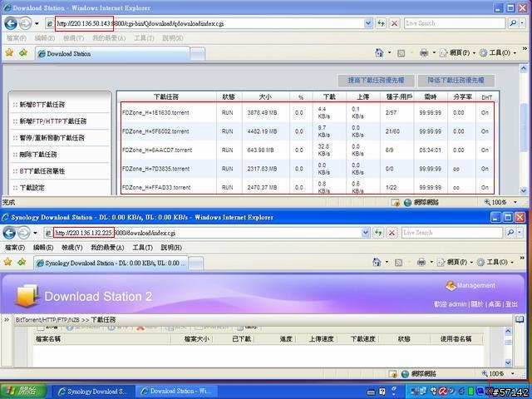Open 檔案(F) menu in Synology window
The height and width of the screenshot is (399, 532).
point(15,248)
